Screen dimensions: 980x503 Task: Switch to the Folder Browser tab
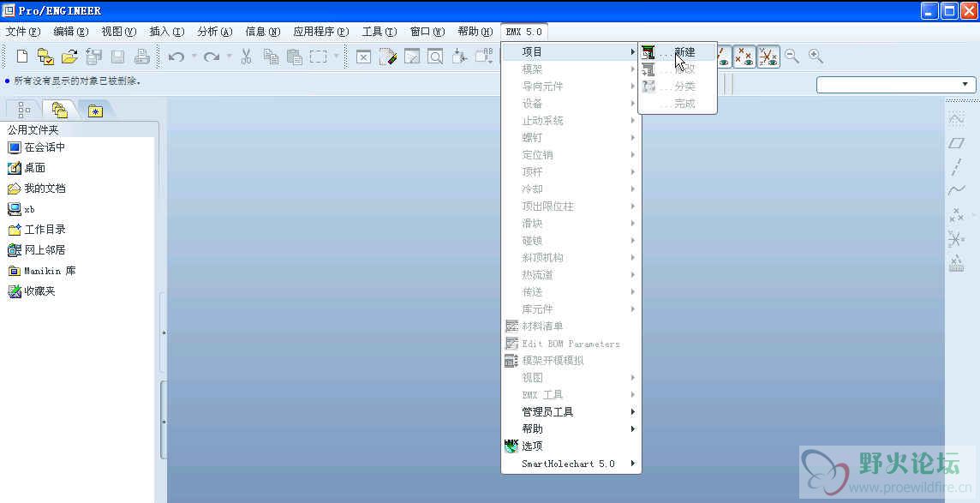[x=60, y=110]
